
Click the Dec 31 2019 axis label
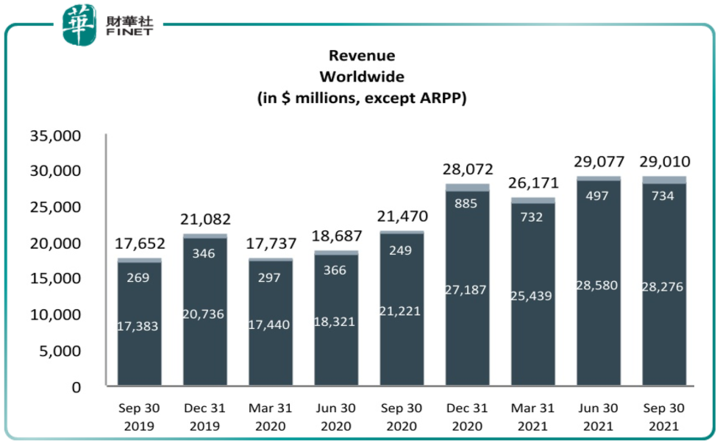point(205,417)
